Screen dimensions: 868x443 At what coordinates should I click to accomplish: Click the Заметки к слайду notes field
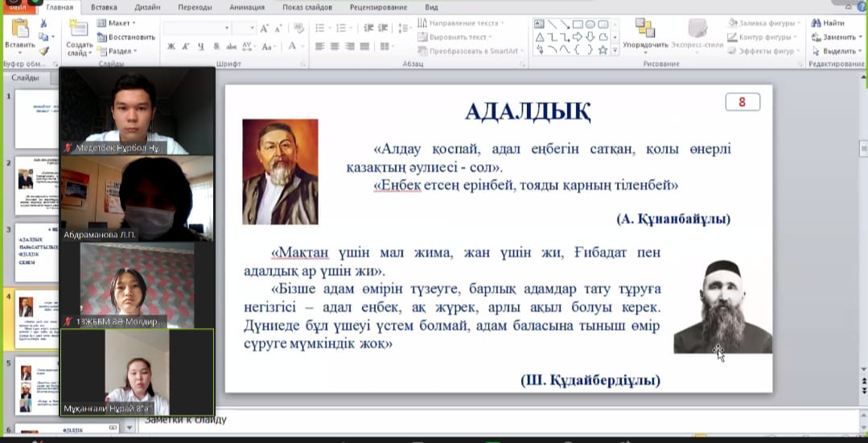coord(483,420)
